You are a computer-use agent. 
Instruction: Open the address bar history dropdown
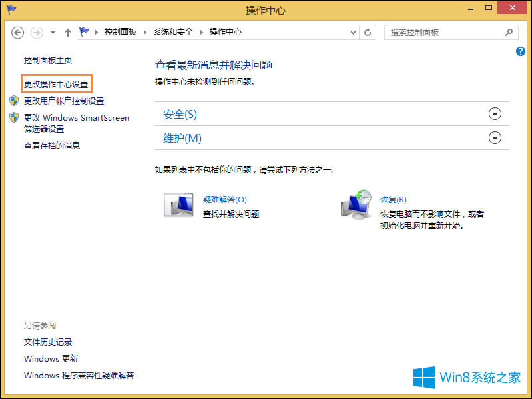353,32
